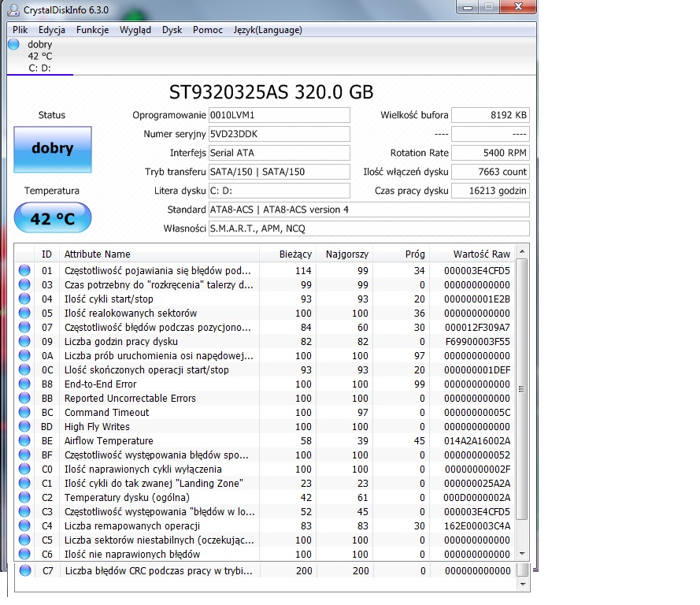Click status orb for attribute 03

24,284
